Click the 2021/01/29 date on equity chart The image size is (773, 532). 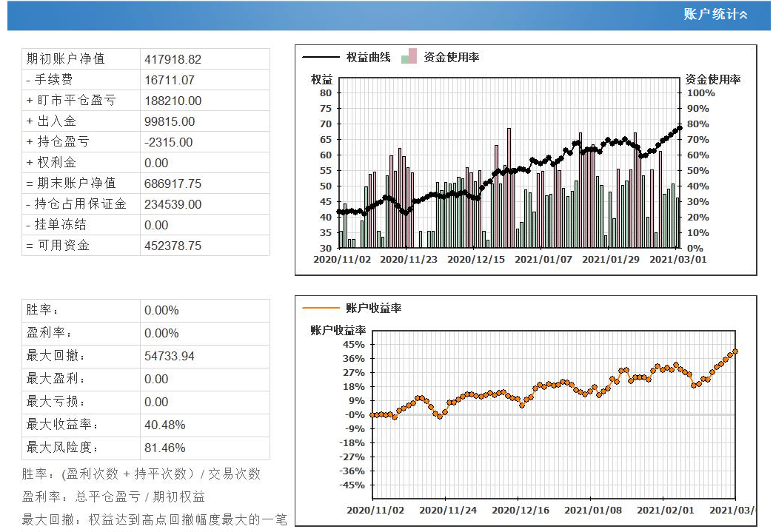[x=611, y=260]
